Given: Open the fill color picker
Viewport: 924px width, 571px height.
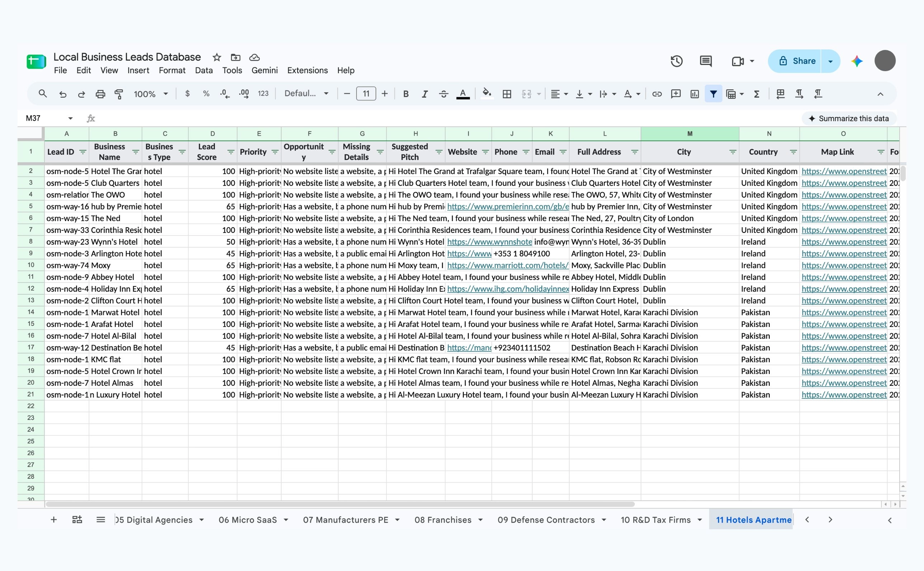Looking at the screenshot, I should (486, 93).
